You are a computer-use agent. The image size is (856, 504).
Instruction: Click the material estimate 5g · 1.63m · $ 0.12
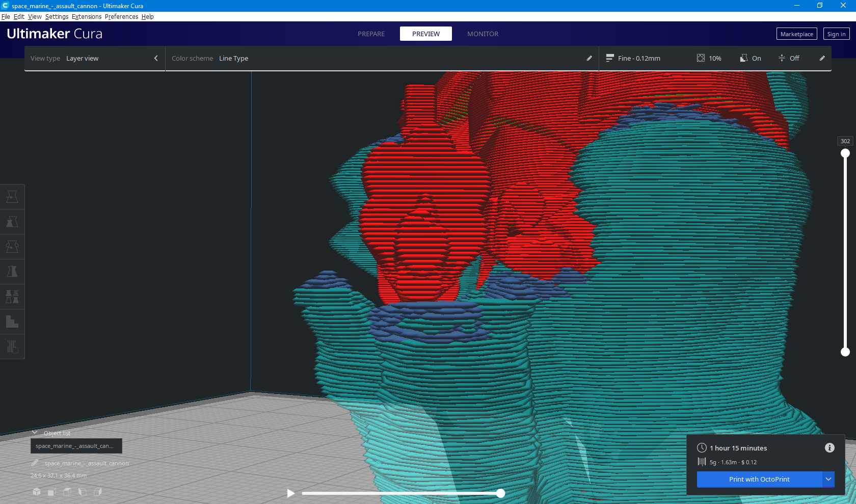[x=733, y=462]
